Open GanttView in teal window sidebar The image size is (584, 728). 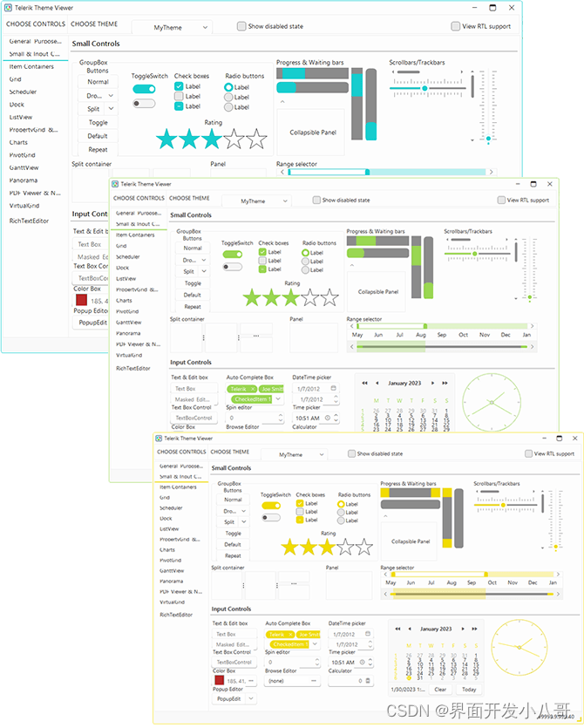coord(24,167)
